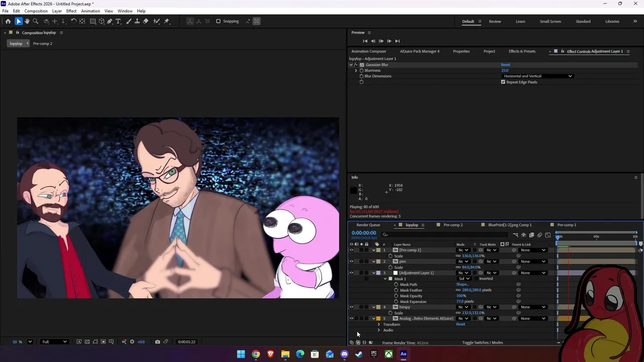
Task: Open the color management icon in viewer footer
Action: coord(124,342)
